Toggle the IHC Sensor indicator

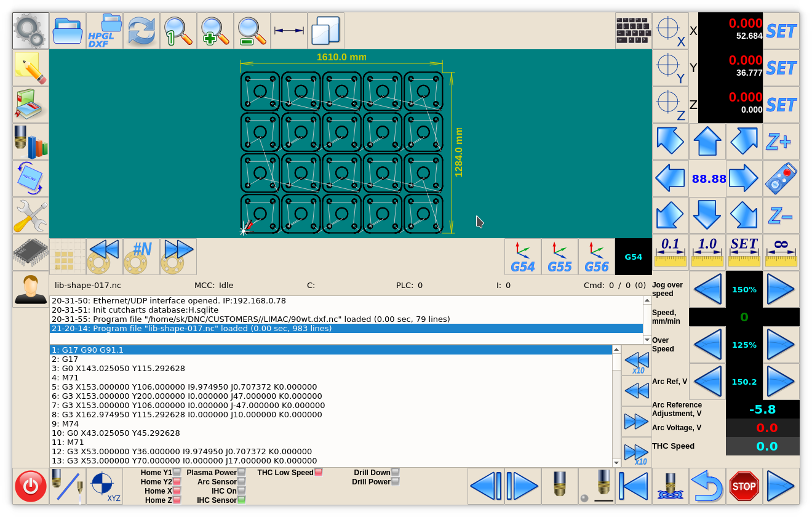[x=241, y=500]
